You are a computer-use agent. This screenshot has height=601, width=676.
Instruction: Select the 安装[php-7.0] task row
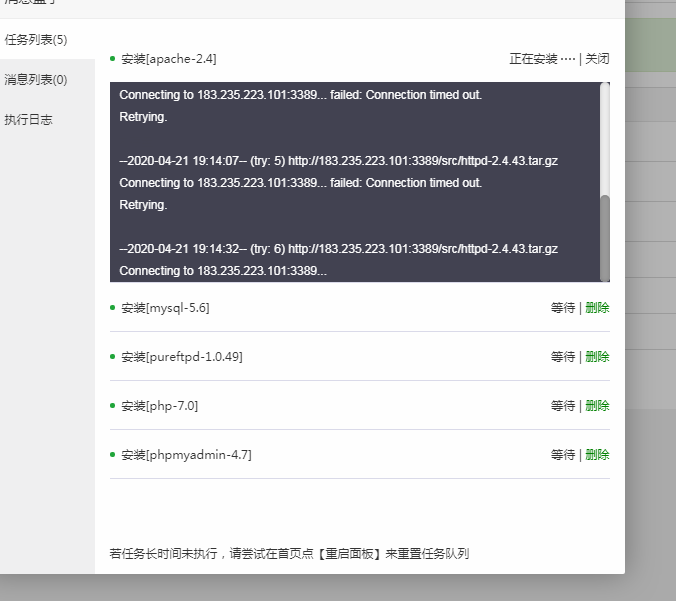coord(360,406)
